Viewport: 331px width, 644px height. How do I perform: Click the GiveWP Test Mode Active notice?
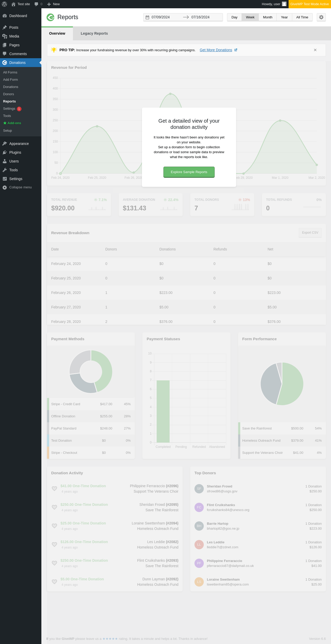(310, 4)
